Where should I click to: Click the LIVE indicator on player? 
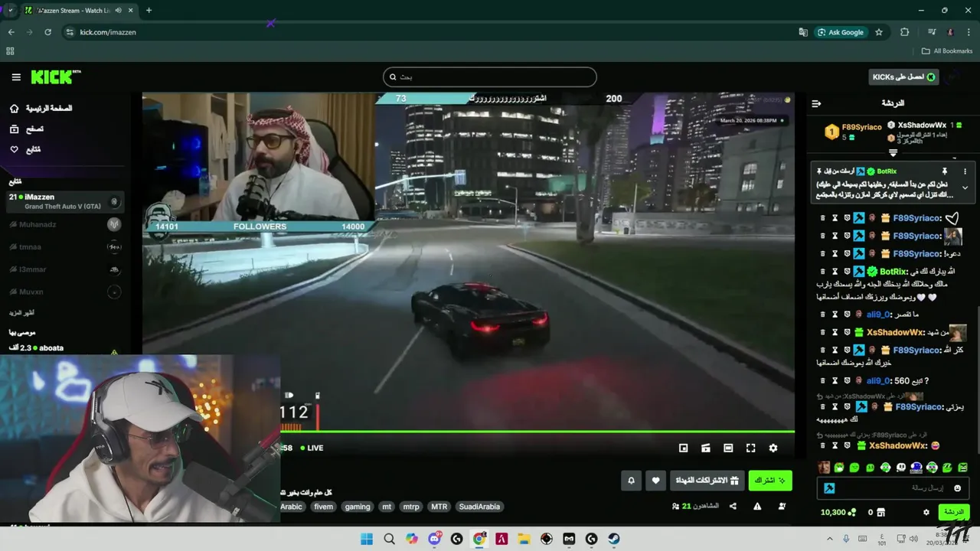[312, 448]
